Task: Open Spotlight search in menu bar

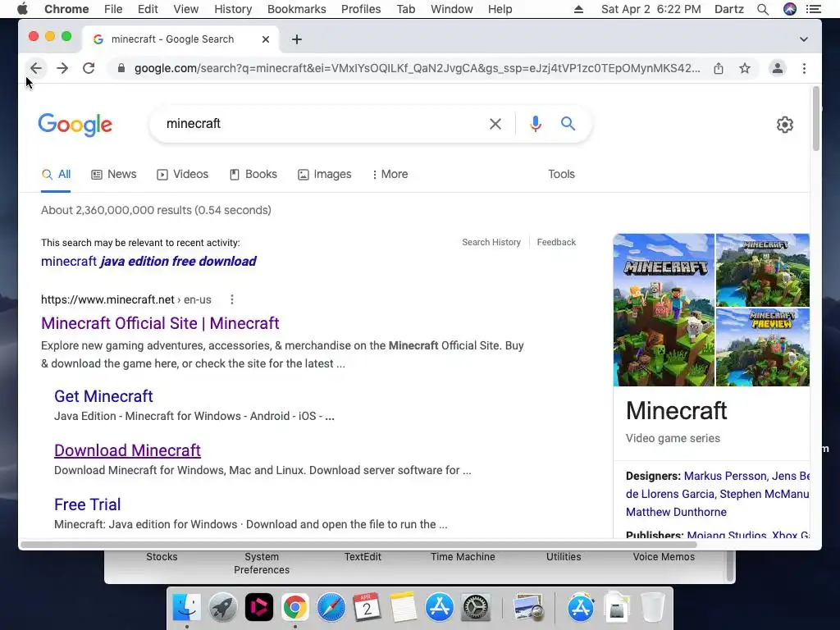Action: pyautogui.click(x=763, y=9)
